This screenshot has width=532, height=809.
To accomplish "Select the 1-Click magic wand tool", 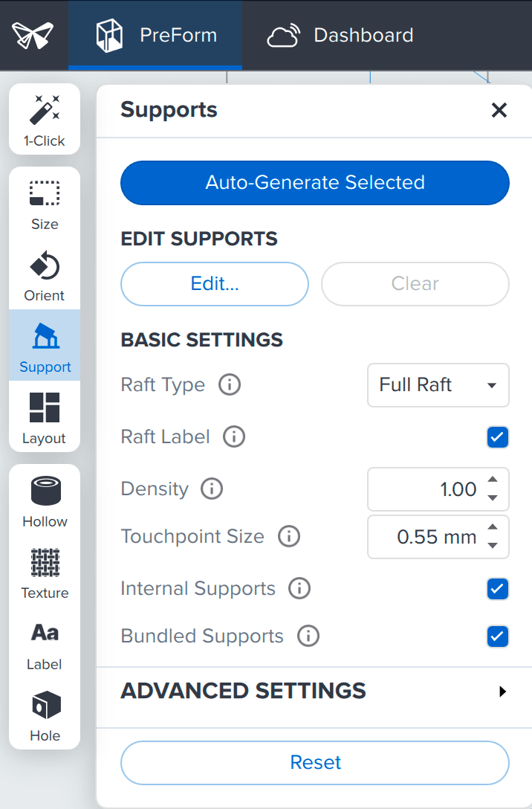I will pyautogui.click(x=44, y=120).
